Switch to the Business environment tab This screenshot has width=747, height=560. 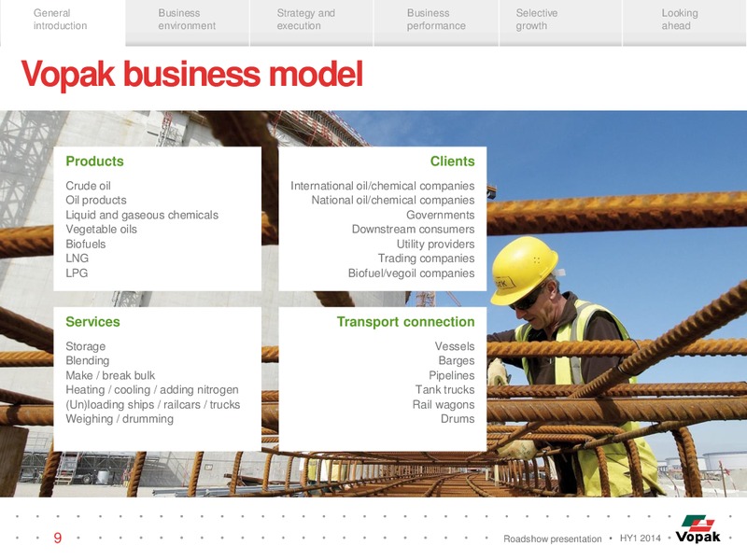[188, 22]
